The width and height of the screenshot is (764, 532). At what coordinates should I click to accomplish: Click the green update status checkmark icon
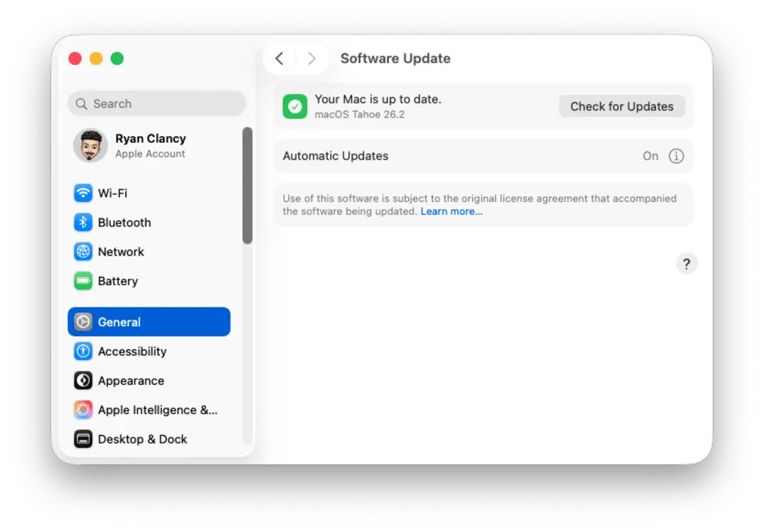point(295,105)
